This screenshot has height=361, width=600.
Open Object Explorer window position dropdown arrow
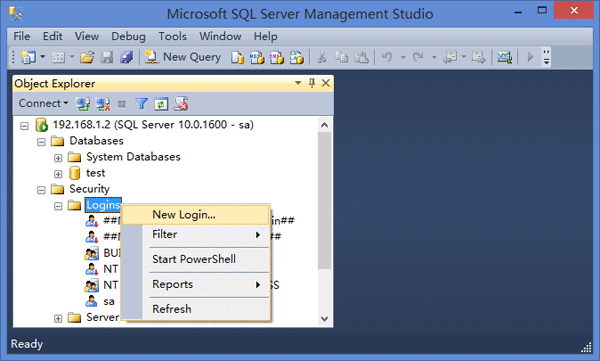tap(298, 83)
